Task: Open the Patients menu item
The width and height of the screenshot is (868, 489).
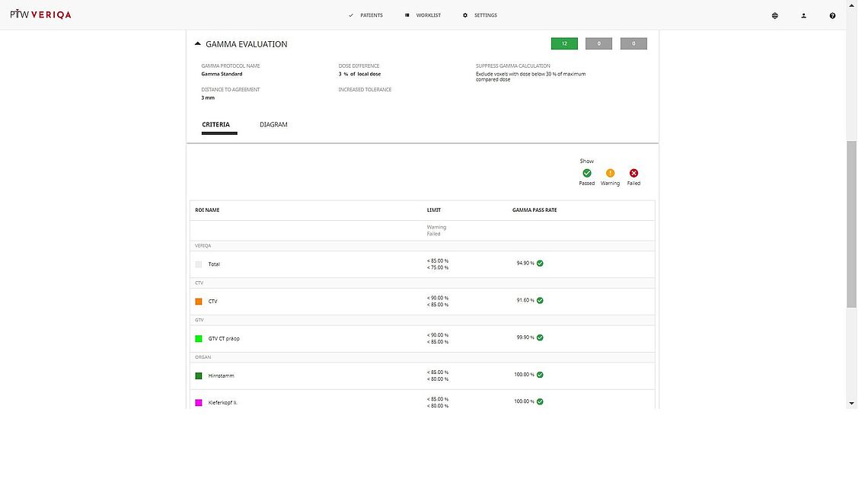Action: coord(371,15)
